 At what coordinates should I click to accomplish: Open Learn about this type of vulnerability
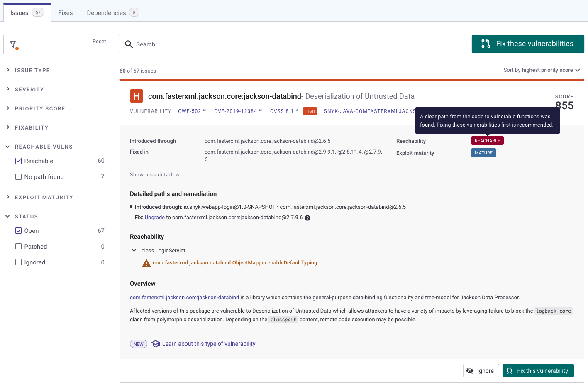pos(209,344)
